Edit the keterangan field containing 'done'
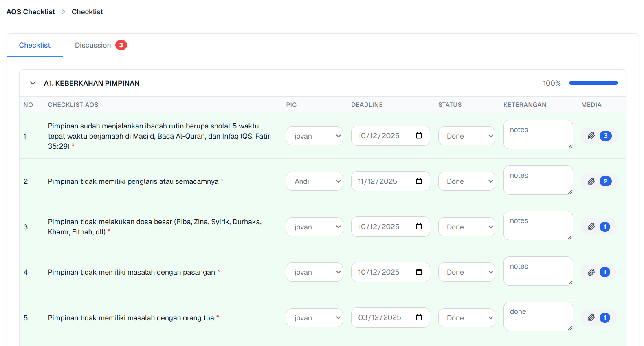This screenshot has width=644, height=346. [538, 316]
